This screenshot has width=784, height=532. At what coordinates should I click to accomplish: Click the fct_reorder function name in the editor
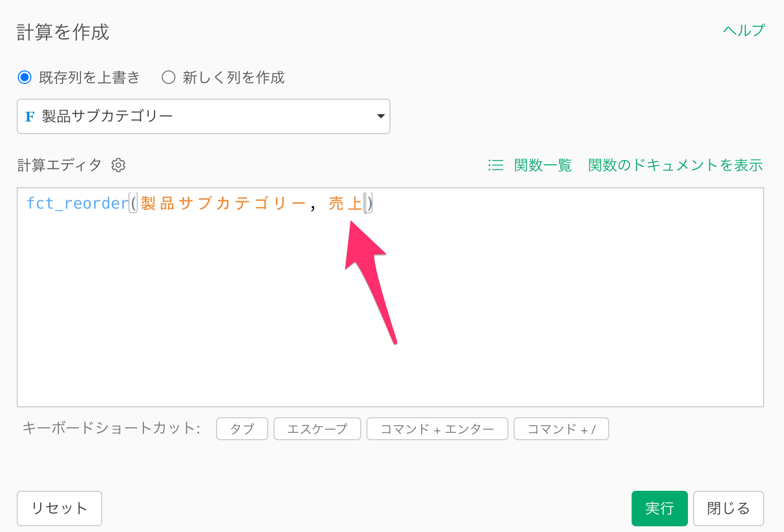(x=77, y=203)
